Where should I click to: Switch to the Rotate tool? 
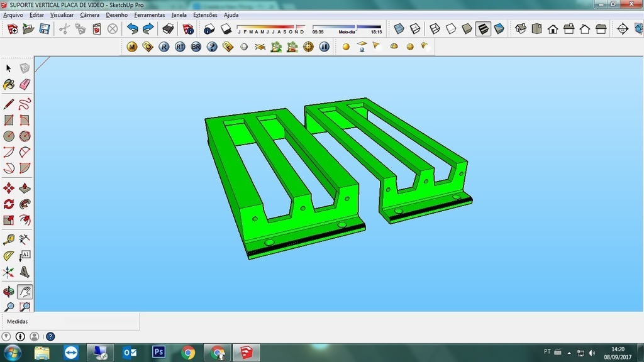pos(9,203)
